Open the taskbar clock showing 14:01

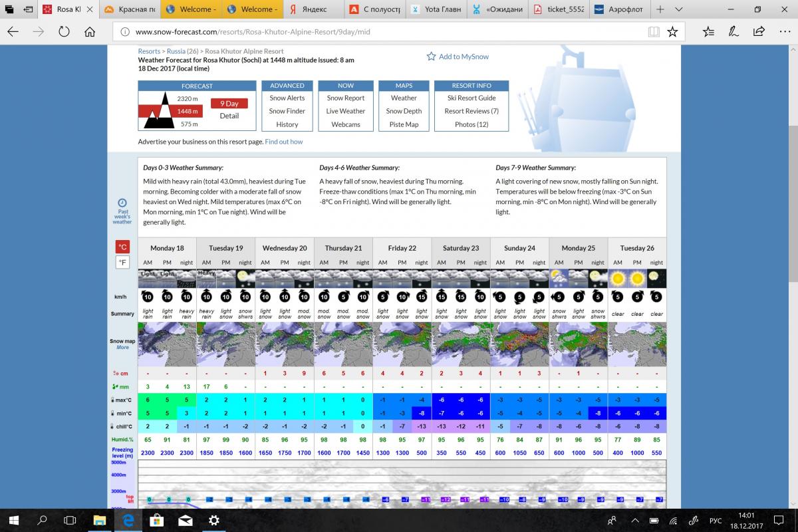[747, 519]
